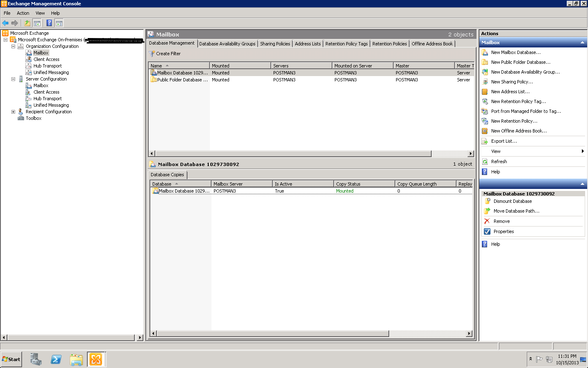588x368 pixels.
Task: Open Windows Explorer from the taskbar
Action: pos(76,359)
